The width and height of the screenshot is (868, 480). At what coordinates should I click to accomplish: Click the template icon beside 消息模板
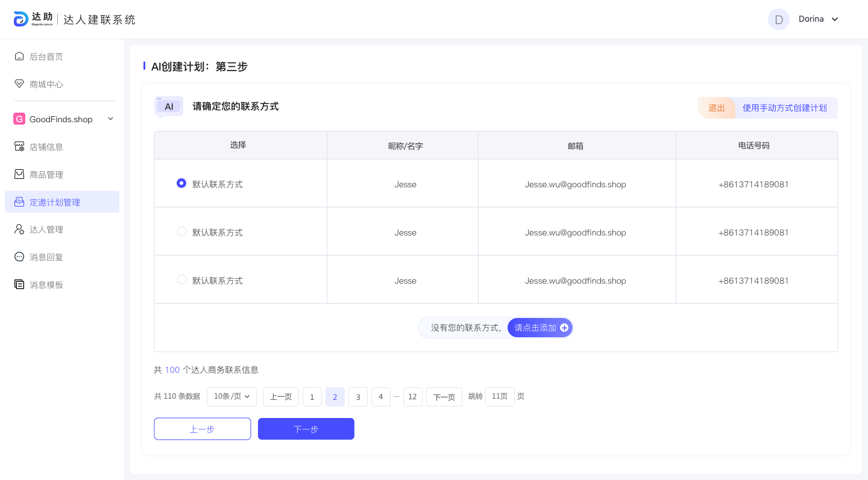click(x=19, y=285)
